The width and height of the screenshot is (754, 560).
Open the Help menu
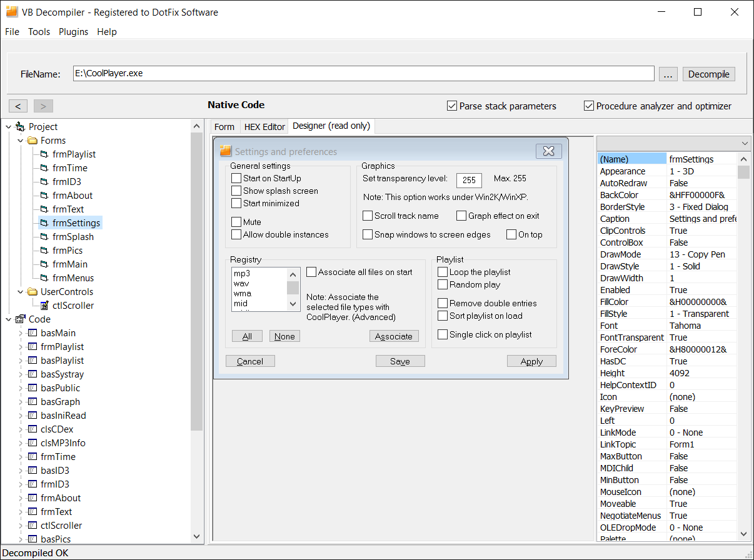pos(107,32)
